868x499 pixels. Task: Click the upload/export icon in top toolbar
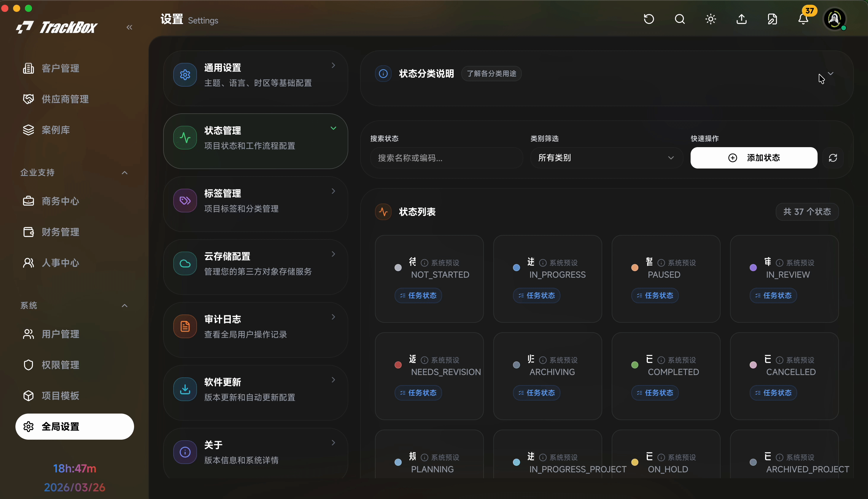(x=742, y=19)
